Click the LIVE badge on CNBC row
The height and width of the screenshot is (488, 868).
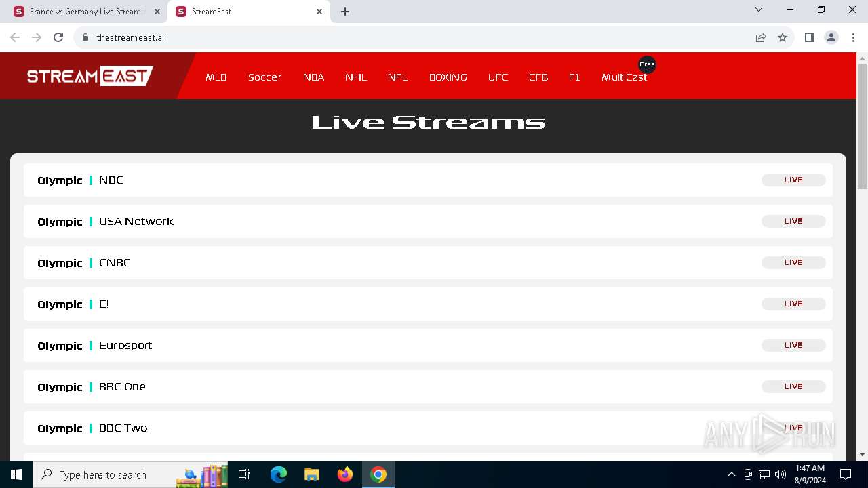point(793,262)
